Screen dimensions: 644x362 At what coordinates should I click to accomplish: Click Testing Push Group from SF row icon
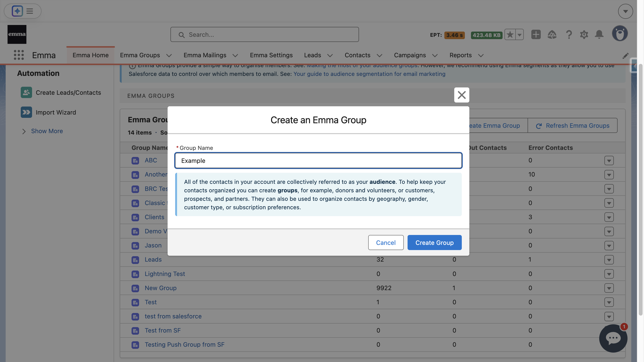pyautogui.click(x=135, y=345)
